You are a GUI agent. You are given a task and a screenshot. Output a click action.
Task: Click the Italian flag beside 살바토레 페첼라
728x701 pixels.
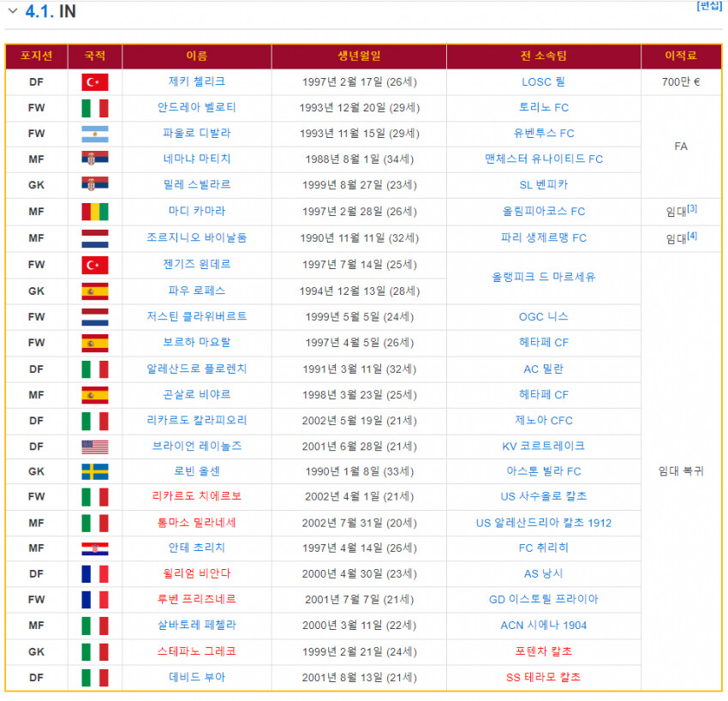pos(95,626)
